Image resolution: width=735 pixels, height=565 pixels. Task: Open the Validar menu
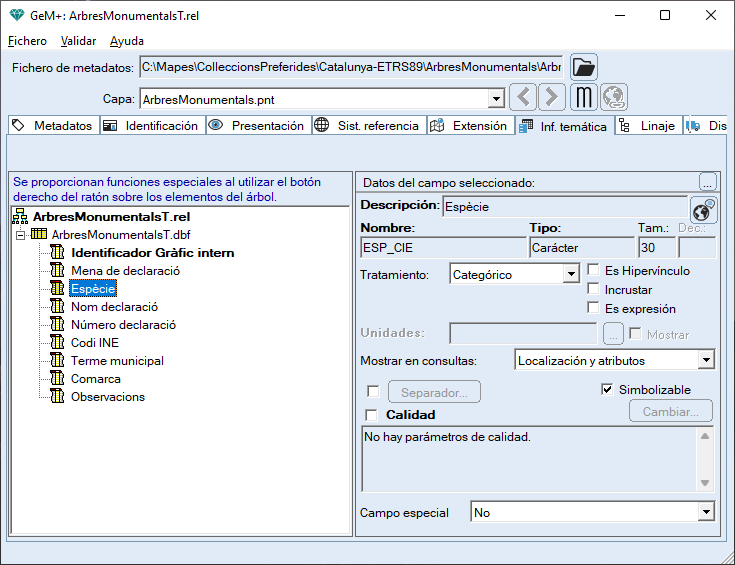click(x=78, y=41)
